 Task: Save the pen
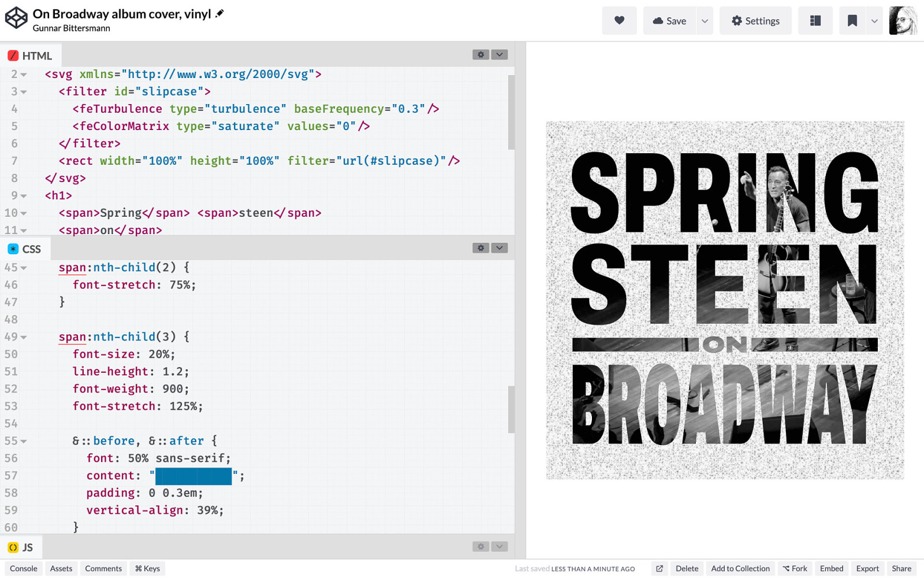click(x=669, y=21)
